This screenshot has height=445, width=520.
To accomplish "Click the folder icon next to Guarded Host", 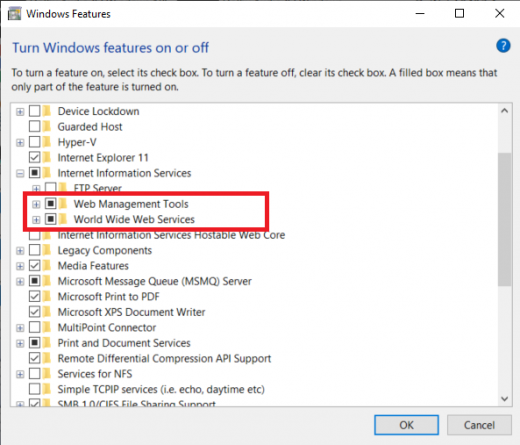I will pos(47,127).
